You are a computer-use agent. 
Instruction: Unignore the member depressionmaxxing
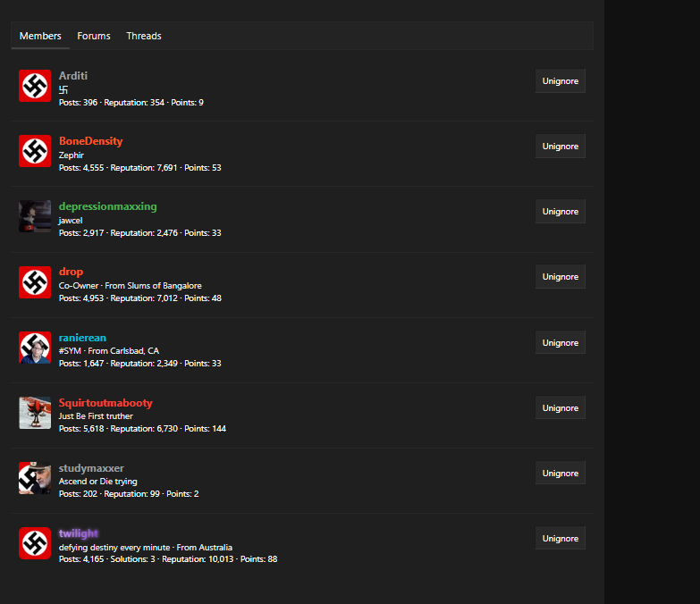(561, 211)
